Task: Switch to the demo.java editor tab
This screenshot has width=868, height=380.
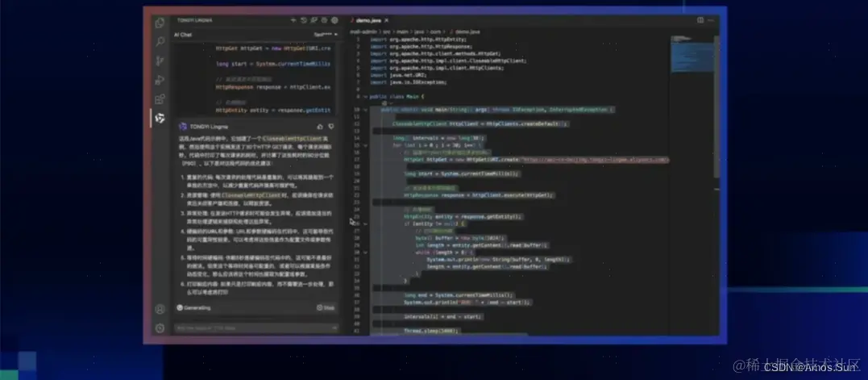Action: pos(368,20)
